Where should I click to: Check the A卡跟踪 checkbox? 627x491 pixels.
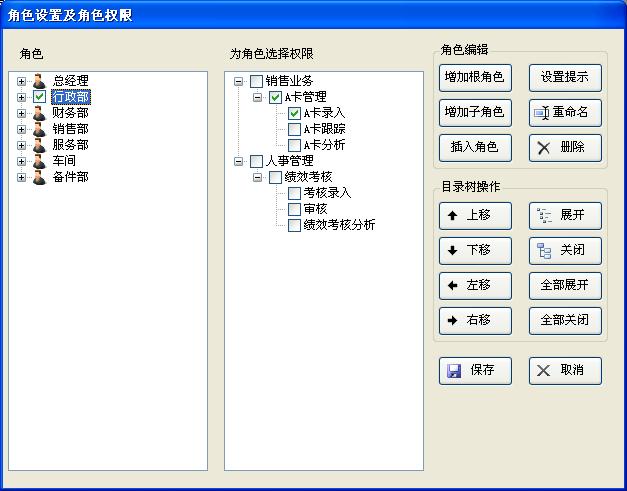coord(294,129)
